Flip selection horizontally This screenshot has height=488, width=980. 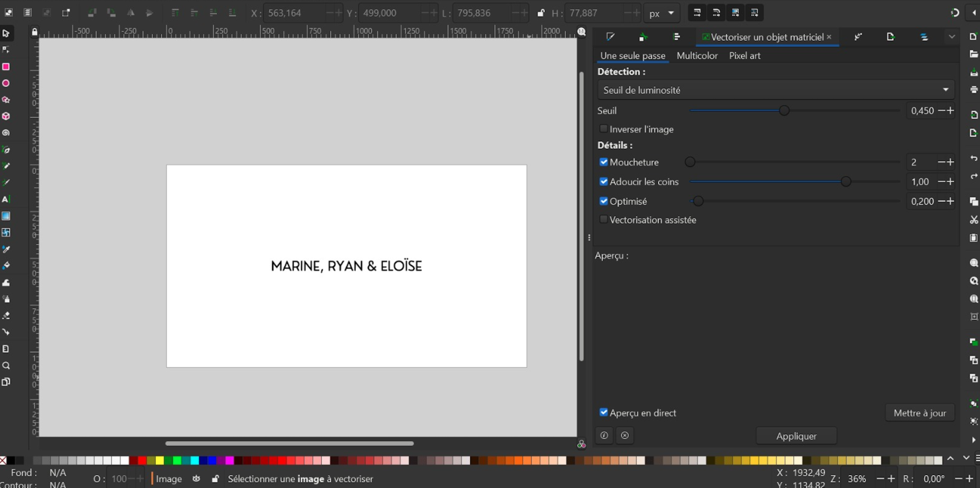(x=131, y=12)
